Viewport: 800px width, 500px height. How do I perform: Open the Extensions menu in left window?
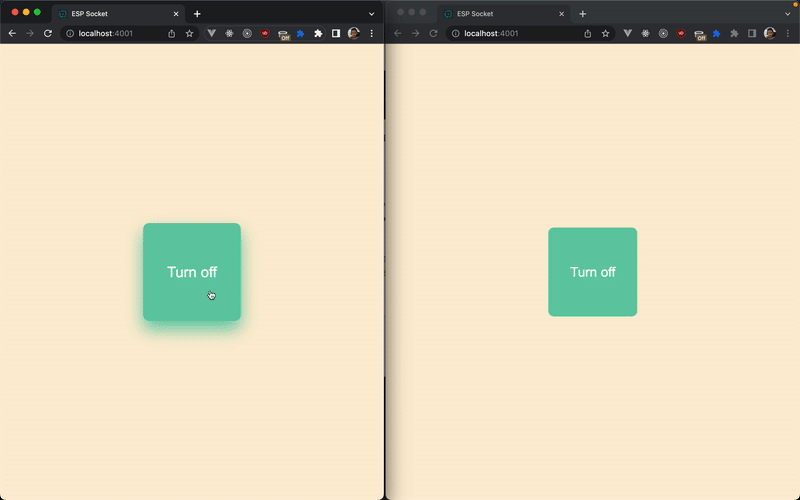(318, 34)
